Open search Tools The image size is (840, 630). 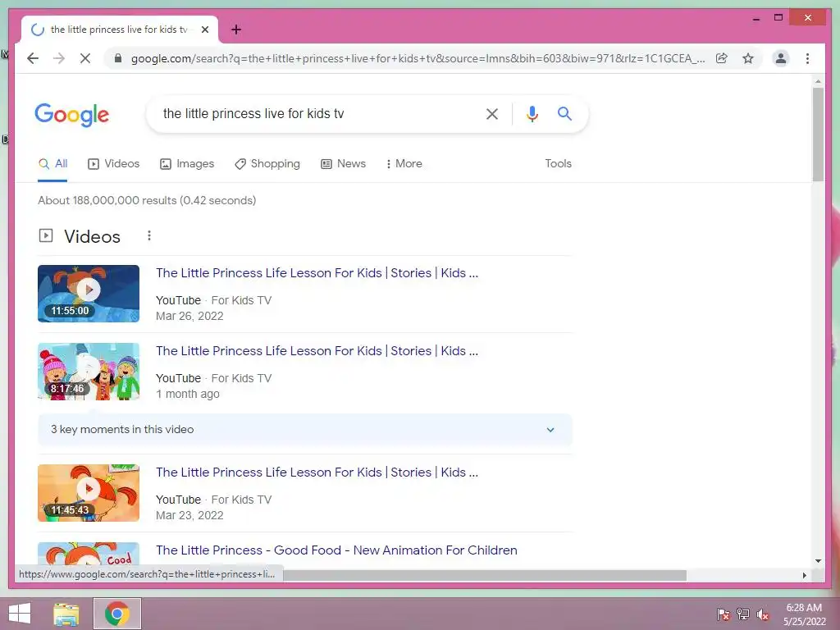(x=558, y=164)
